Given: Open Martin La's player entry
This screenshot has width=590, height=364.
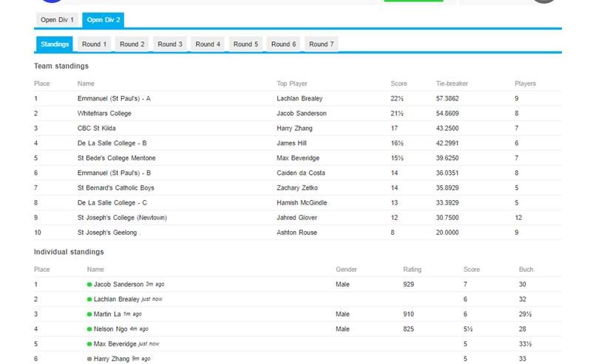Looking at the screenshot, I should pos(107,314).
